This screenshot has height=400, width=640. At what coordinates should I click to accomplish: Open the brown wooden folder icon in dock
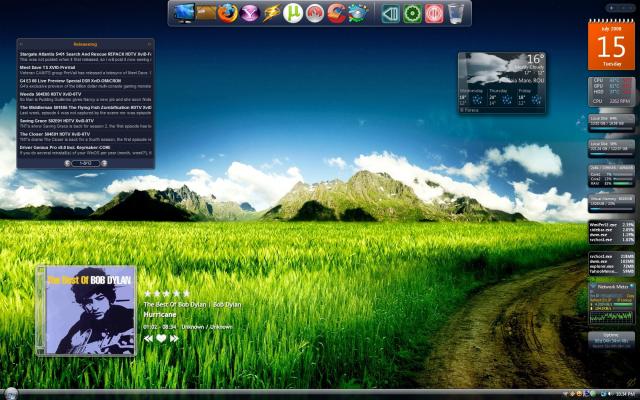[x=206, y=13]
